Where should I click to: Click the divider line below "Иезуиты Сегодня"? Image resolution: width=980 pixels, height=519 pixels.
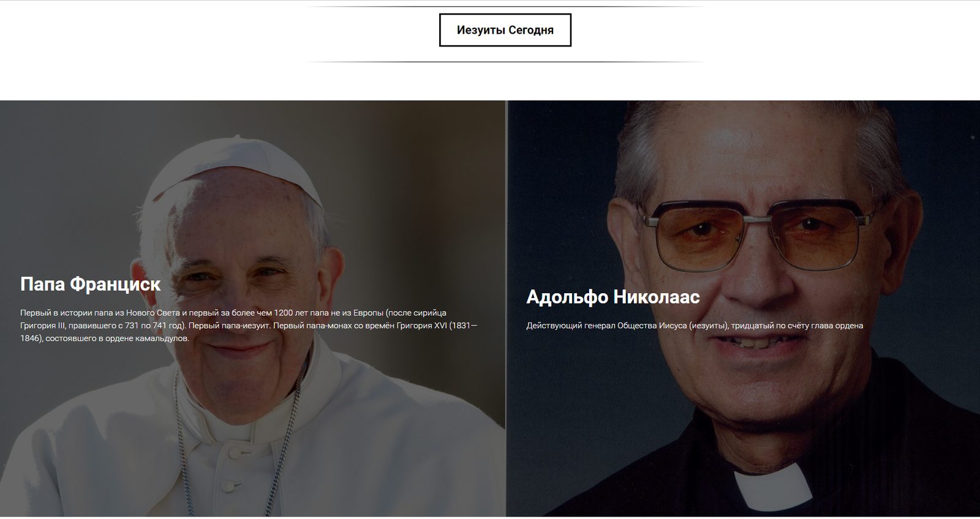(505, 62)
